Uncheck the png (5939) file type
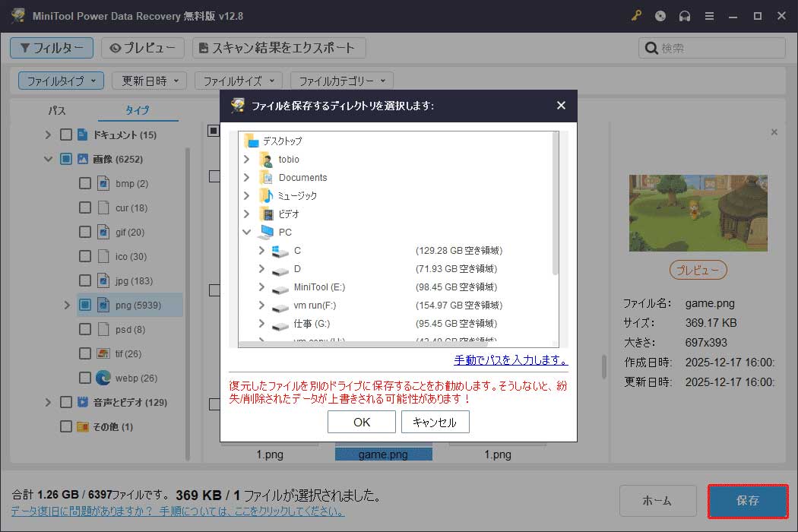This screenshot has width=798, height=532. coord(85,305)
